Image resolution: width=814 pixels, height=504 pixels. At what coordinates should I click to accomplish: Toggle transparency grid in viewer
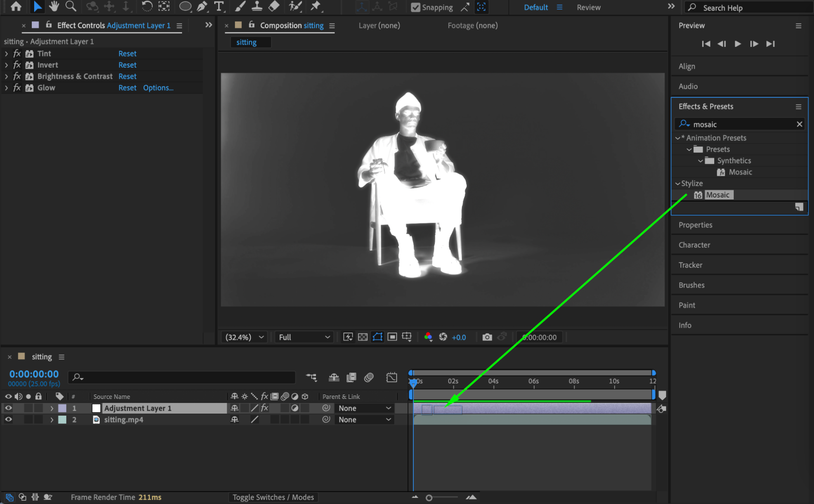point(362,337)
